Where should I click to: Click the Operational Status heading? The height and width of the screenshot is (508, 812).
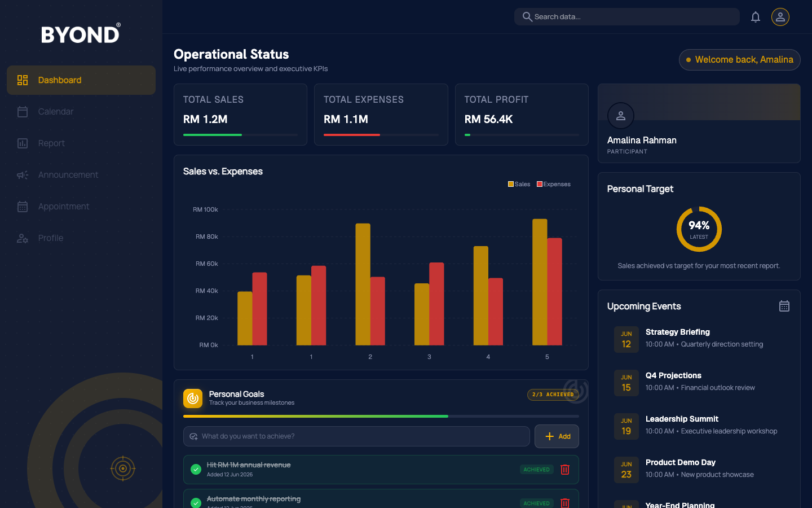(231, 54)
